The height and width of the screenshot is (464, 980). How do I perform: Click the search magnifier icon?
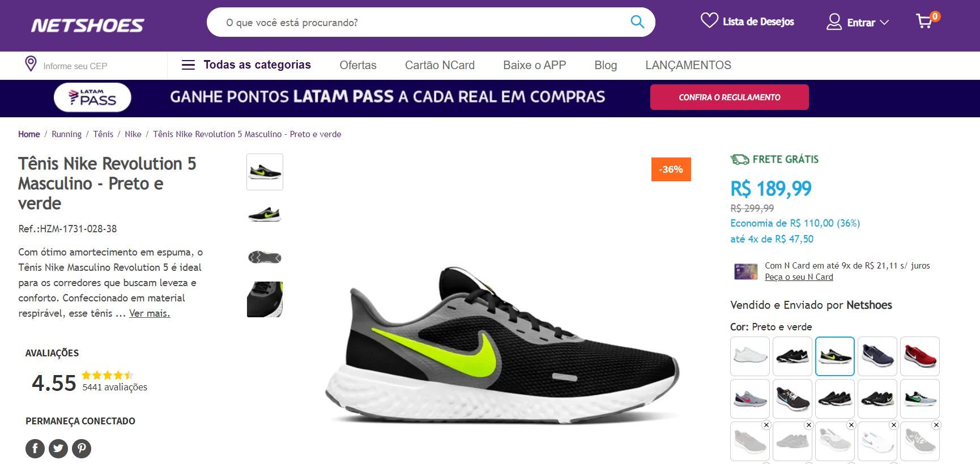637,22
